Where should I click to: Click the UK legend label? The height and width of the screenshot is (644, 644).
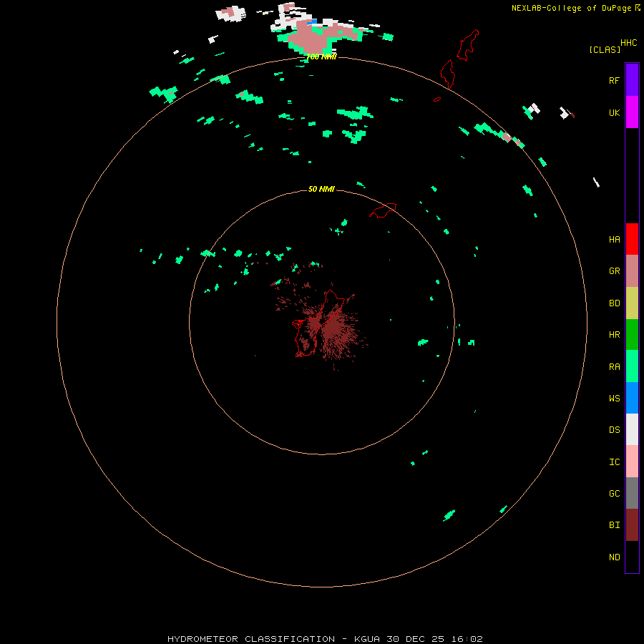(x=614, y=112)
